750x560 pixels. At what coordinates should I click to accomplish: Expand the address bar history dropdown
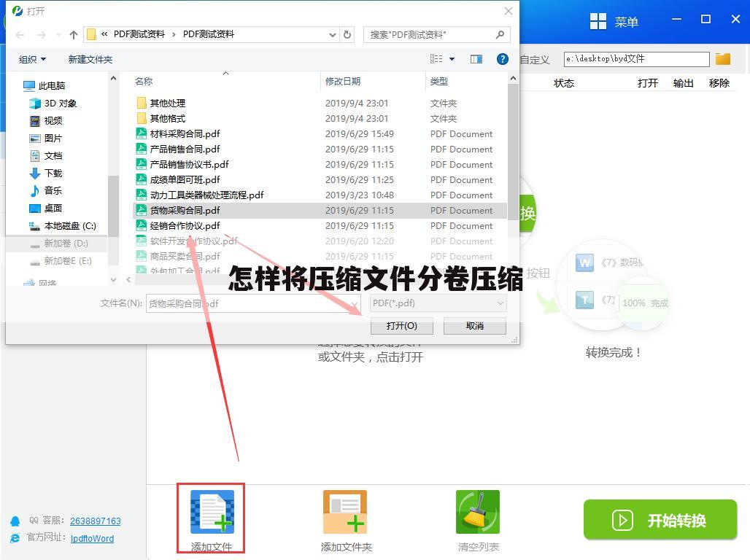coord(333,34)
